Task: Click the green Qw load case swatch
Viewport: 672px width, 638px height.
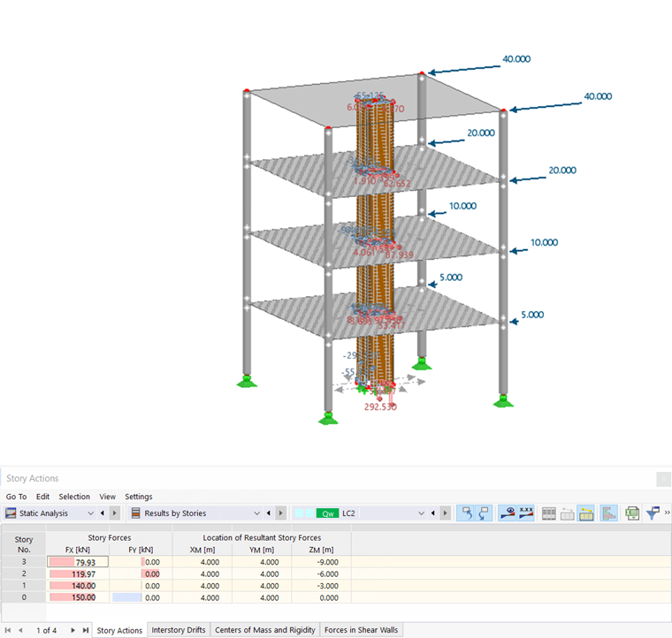Action: (327, 513)
